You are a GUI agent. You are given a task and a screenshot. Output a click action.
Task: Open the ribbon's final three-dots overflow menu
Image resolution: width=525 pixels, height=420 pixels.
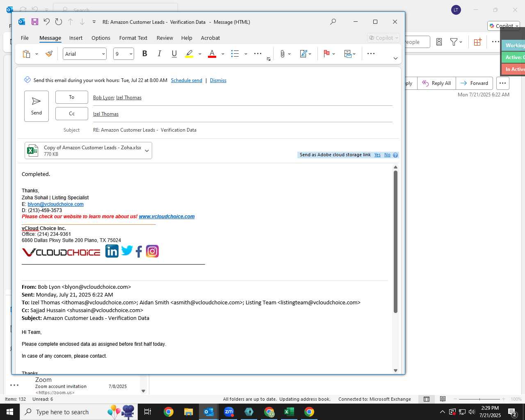pyautogui.click(x=371, y=54)
